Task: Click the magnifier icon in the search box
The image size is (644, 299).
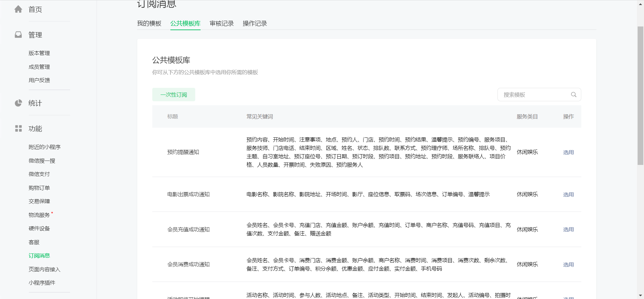Action: coord(574,95)
